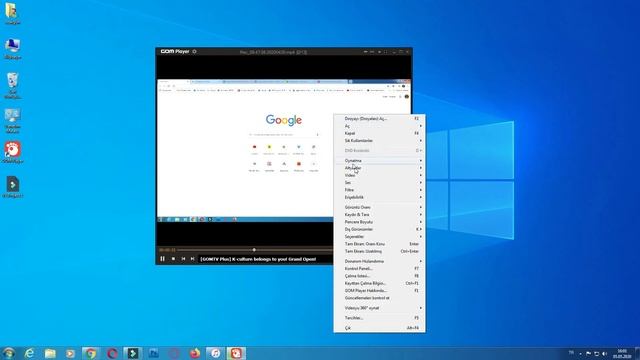Open the Opera browser from the taskbar
Image resolution: width=640 pixels, height=360 pixels.
click(x=112, y=353)
